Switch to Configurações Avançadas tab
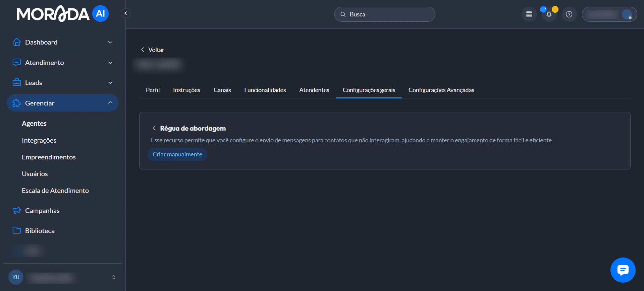 [441, 90]
